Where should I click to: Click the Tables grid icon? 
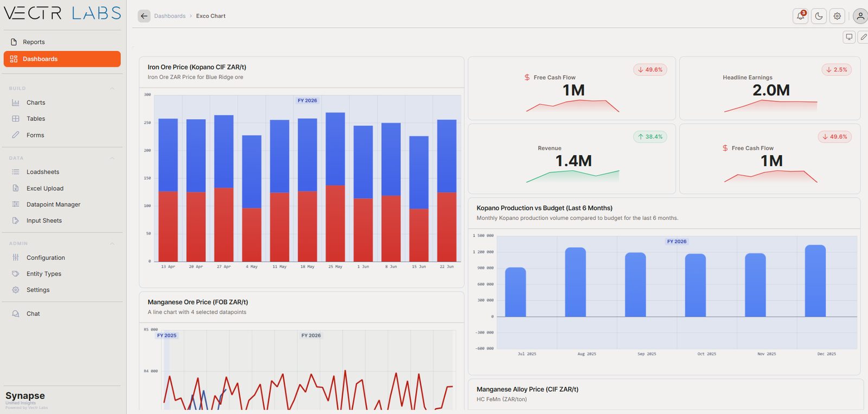pyautogui.click(x=16, y=119)
